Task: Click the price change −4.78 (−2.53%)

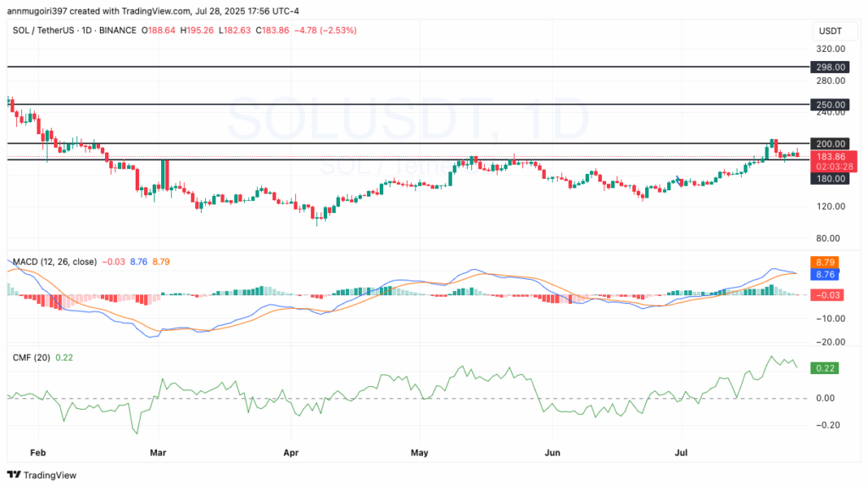Action: click(325, 31)
